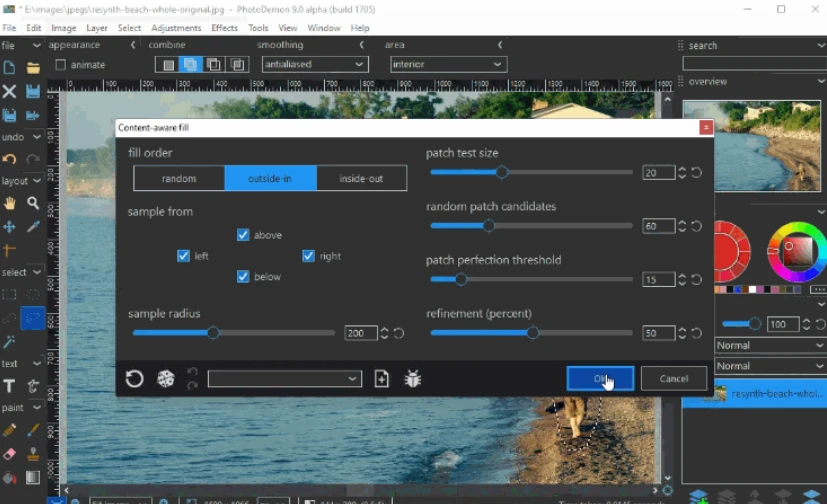
Task: Uncheck the 'above' sample checkbox
Action: pyautogui.click(x=243, y=235)
